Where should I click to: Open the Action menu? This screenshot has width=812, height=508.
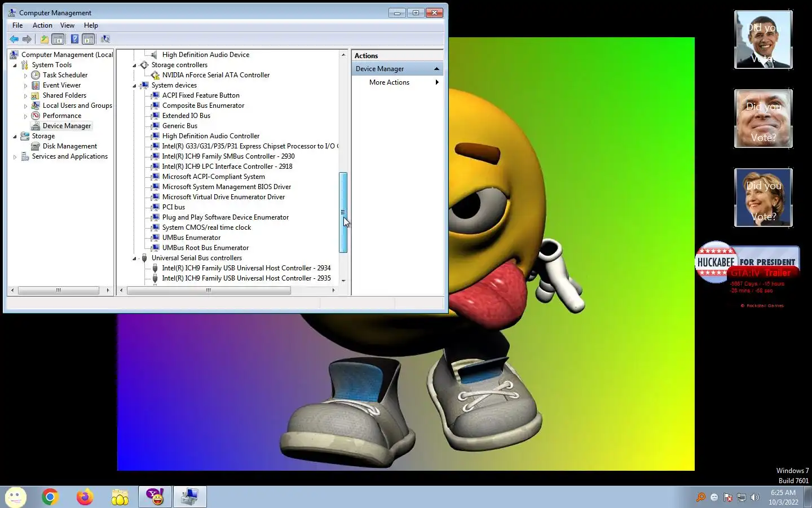[42, 25]
